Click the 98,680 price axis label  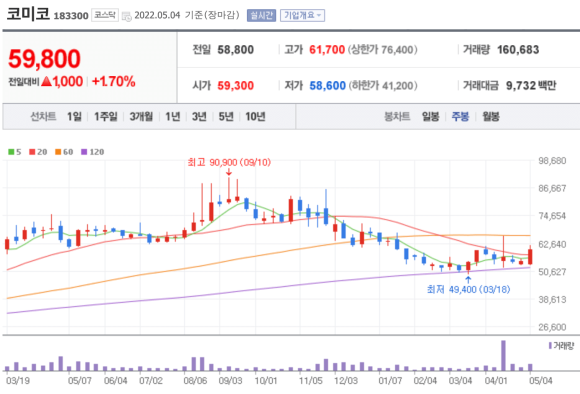tap(552, 161)
